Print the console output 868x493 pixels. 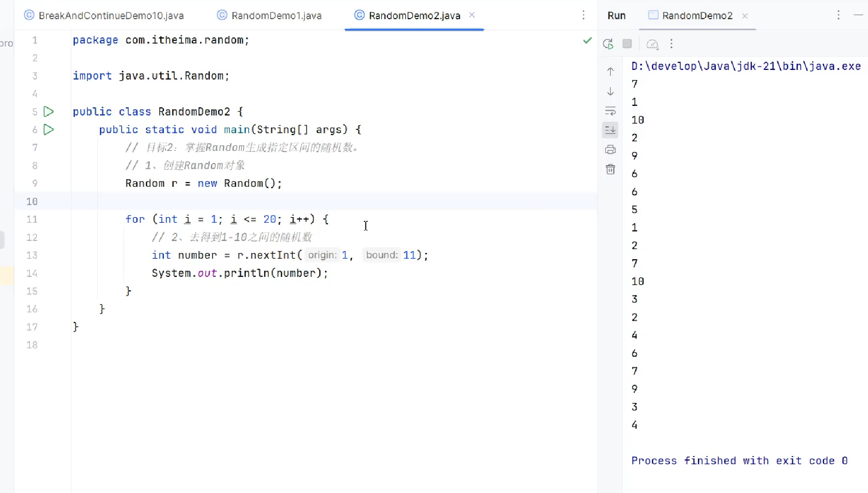click(610, 149)
